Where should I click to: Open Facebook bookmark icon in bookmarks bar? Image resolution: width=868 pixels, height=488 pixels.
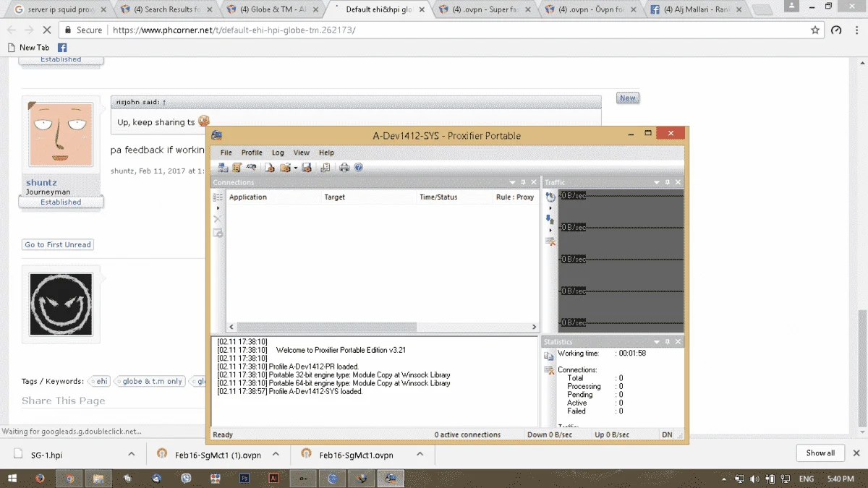point(62,48)
